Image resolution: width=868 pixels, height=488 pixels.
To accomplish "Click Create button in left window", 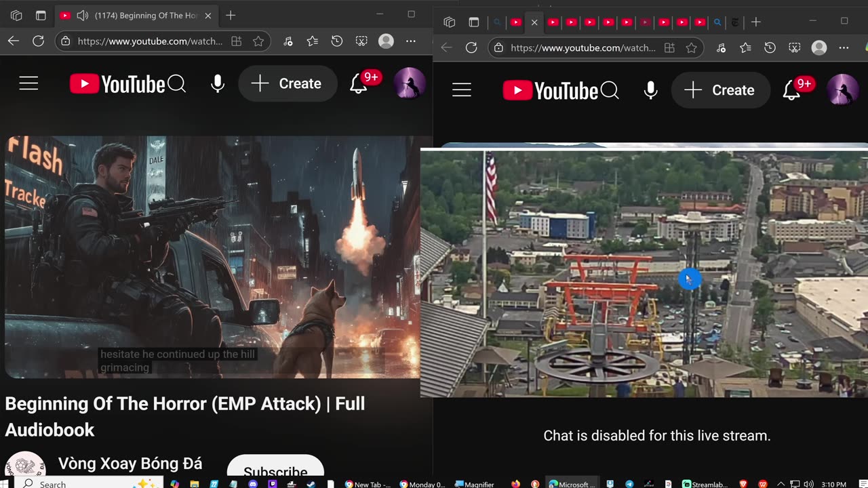I will [288, 83].
